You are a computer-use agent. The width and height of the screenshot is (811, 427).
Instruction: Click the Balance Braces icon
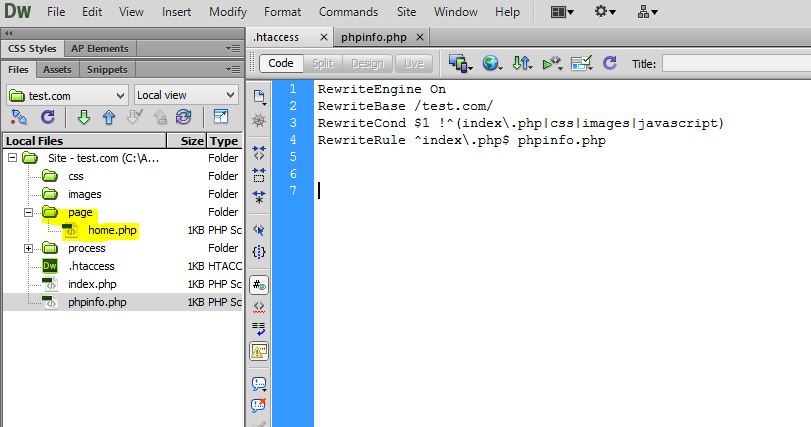[x=259, y=252]
